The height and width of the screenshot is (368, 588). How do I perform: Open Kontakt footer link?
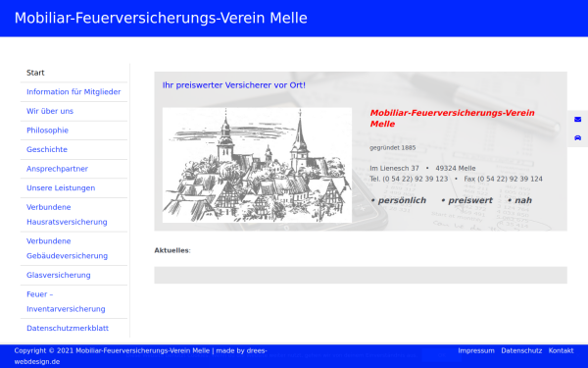pos(561,350)
